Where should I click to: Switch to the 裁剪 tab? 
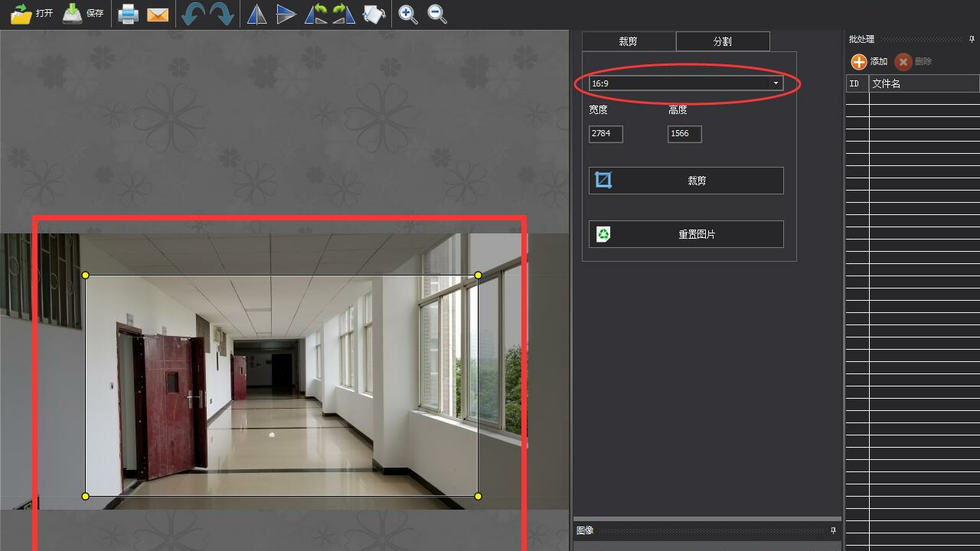click(x=628, y=41)
